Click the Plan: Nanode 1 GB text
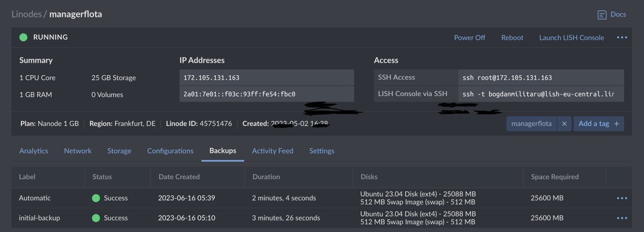644x232 pixels. pos(49,124)
